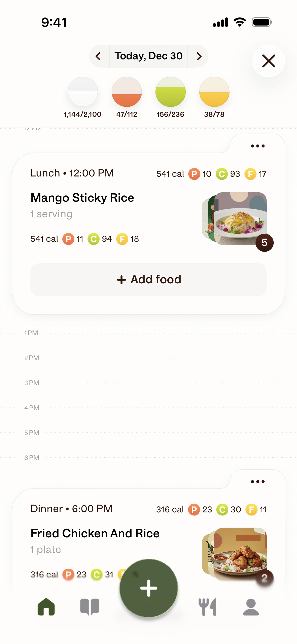Viewport: 297px width, 644px height.
Task: Go to the previous day
Action: pos(99,56)
